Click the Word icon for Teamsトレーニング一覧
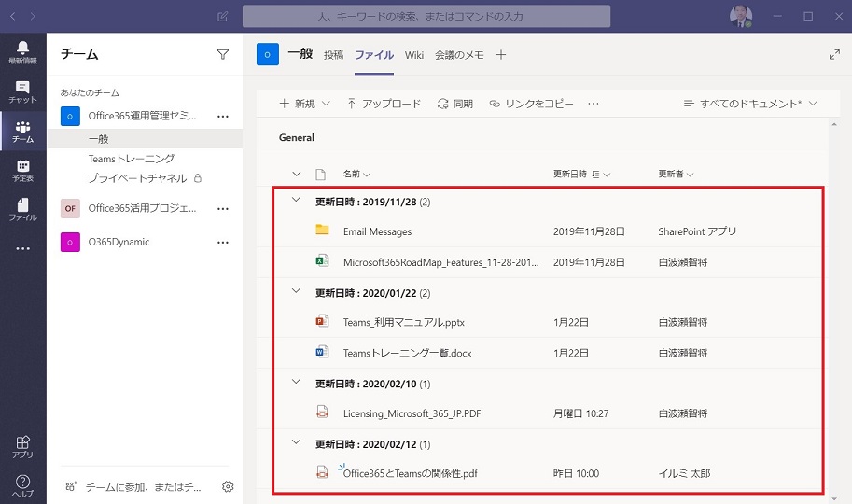This screenshot has height=504, width=852. click(322, 352)
